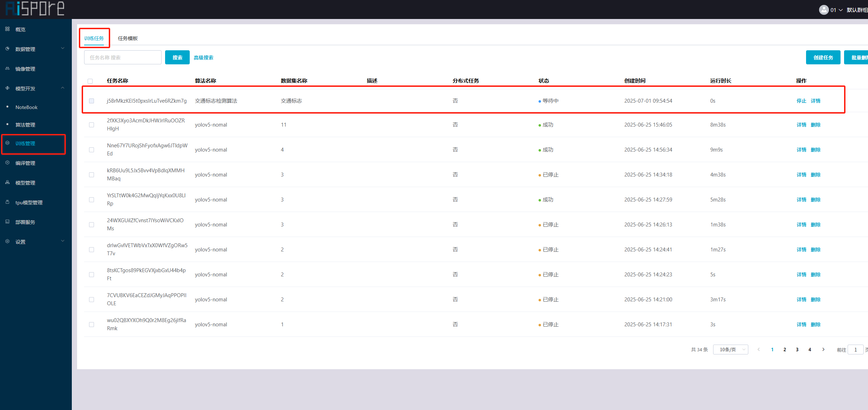Image resolution: width=868 pixels, height=410 pixels.
Task: Check the box for task j5BrMkzKEI5t0pxsIrLuTve6RZkm7g
Action: pyautogui.click(x=92, y=101)
